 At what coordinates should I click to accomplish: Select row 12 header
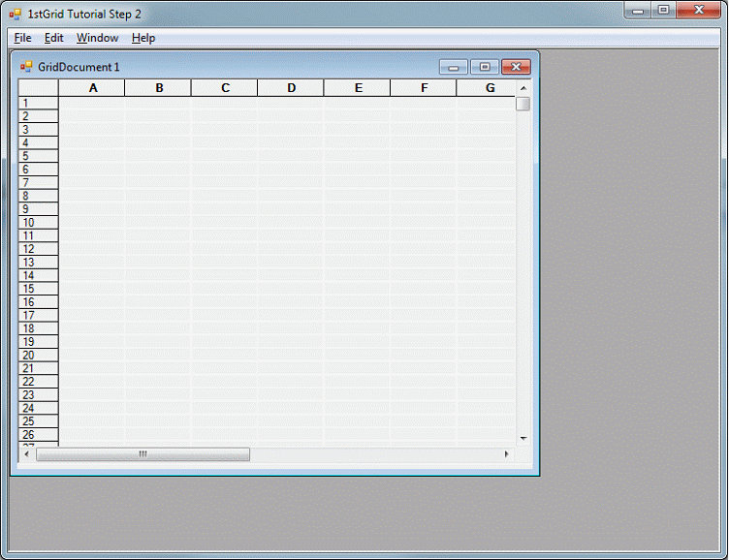[x=39, y=249]
